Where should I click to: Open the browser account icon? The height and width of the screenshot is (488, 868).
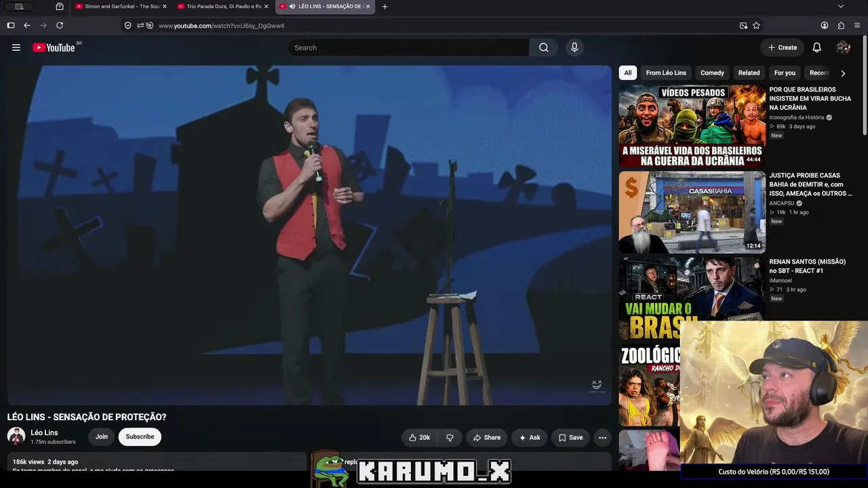(x=825, y=25)
